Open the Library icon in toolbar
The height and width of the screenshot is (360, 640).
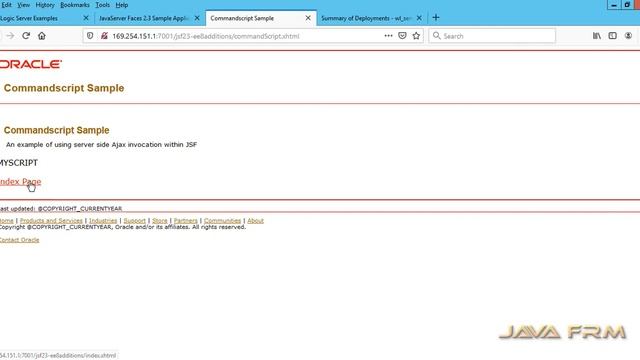click(597, 36)
